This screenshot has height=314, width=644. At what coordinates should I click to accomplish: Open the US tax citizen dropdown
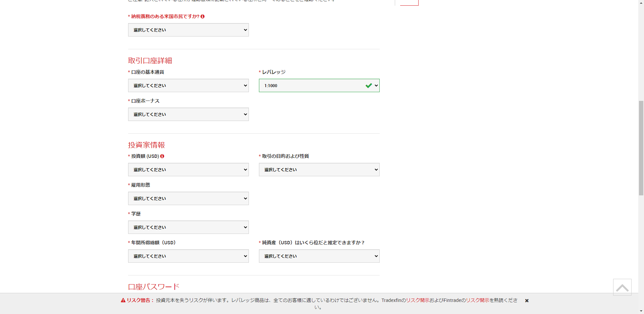(188, 30)
